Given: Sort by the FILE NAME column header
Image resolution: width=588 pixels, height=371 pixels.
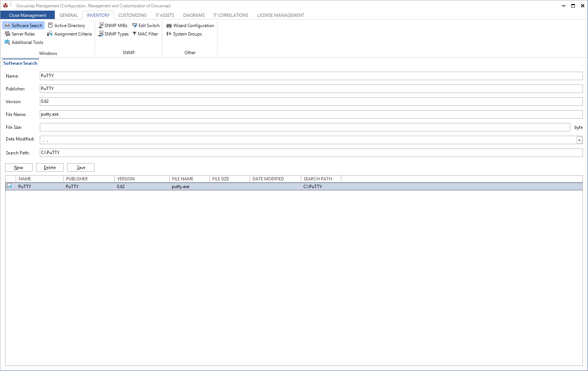Looking at the screenshot, I should coord(189,179).
